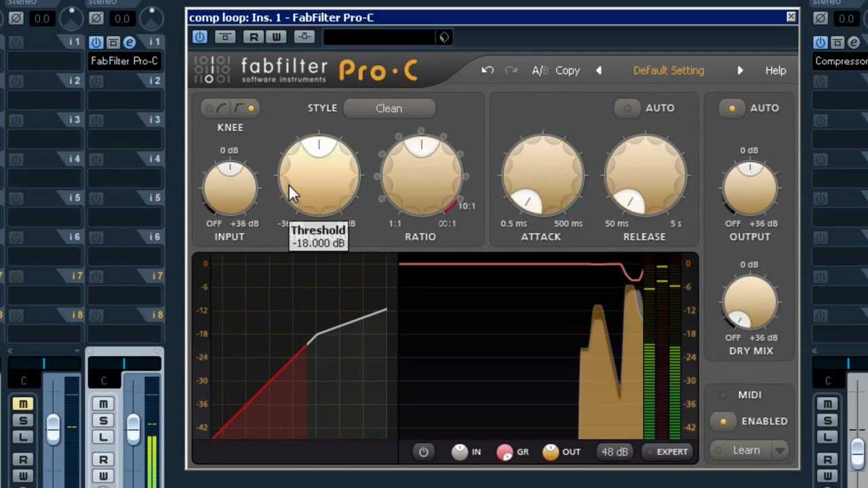Click Copy to copy A/B settings

tap(568, 70)
